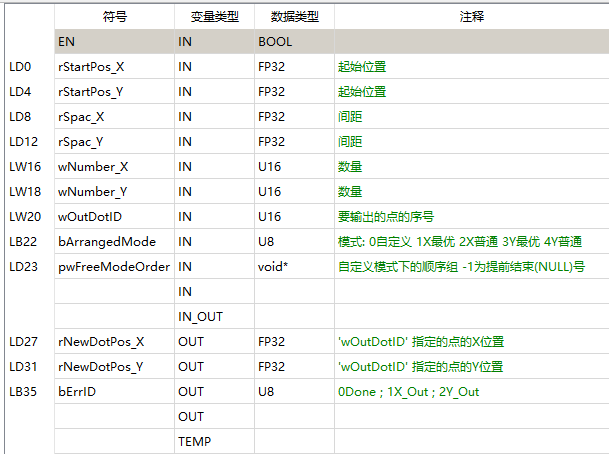The height and width of the screenshot is (454, 609).
Task: Select FP32 data type in rSpac_X row
Action: click(x=294, y=117)
